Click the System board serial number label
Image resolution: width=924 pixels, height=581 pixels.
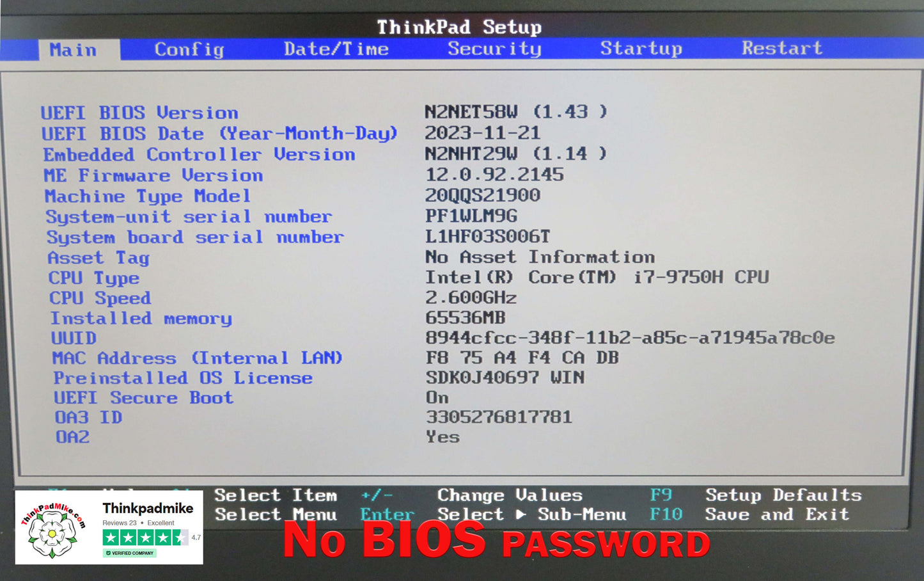coord(195,237)
